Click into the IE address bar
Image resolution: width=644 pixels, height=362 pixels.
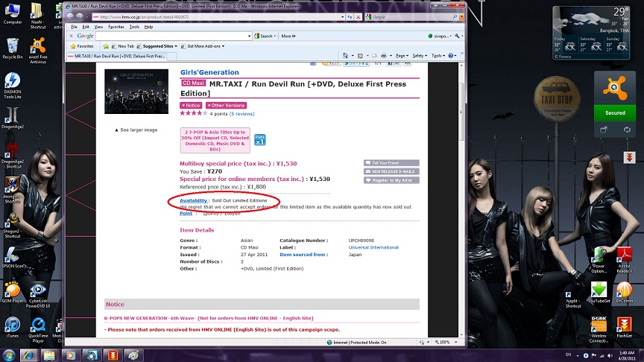click(x=218, y=17)
